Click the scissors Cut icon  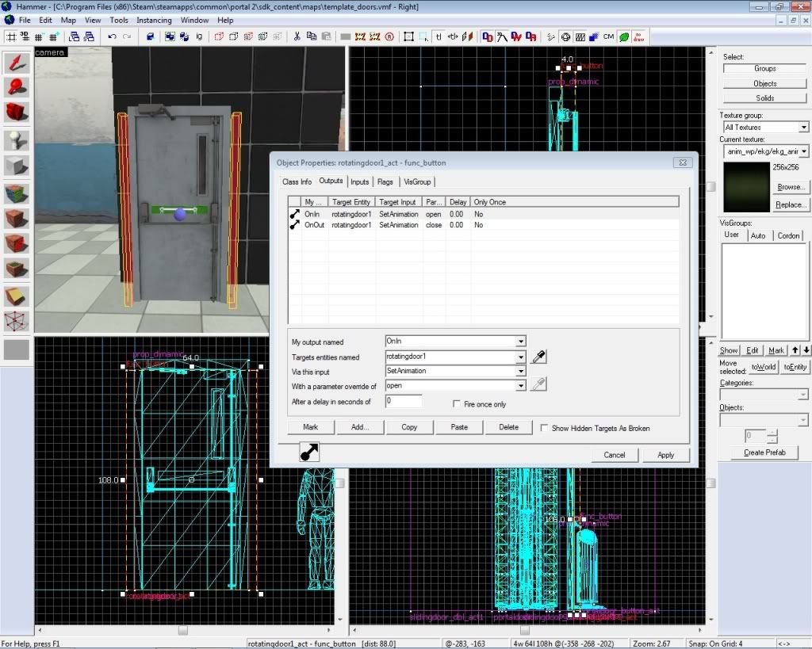(297, 36)
